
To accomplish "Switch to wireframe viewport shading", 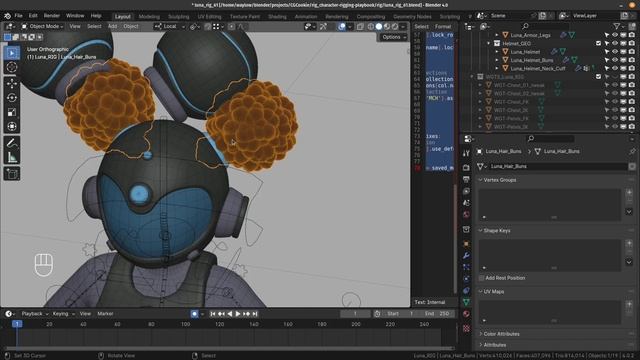I will 371,27.
